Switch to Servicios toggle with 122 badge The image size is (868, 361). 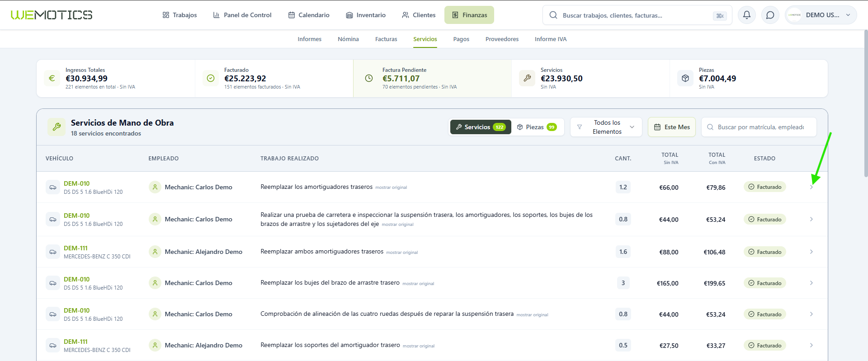pyautogui.click(x=481, y=127)
